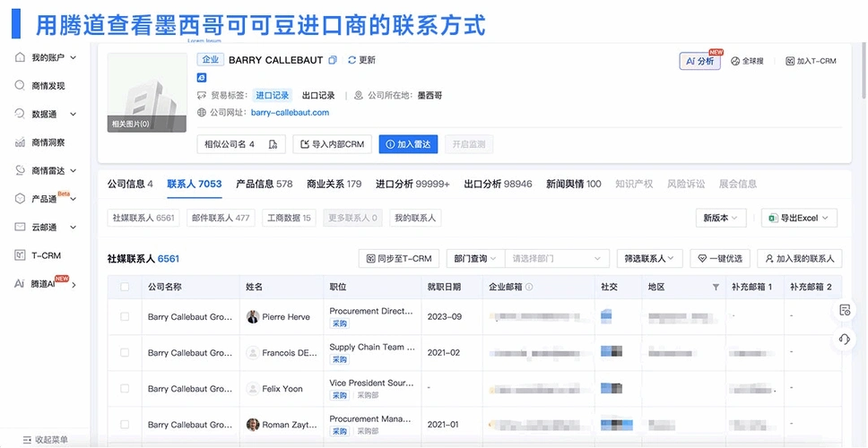Viewport: 868px width, 448px height.
Task: Switch to 进口分析 tab
Action: [412, 184]
